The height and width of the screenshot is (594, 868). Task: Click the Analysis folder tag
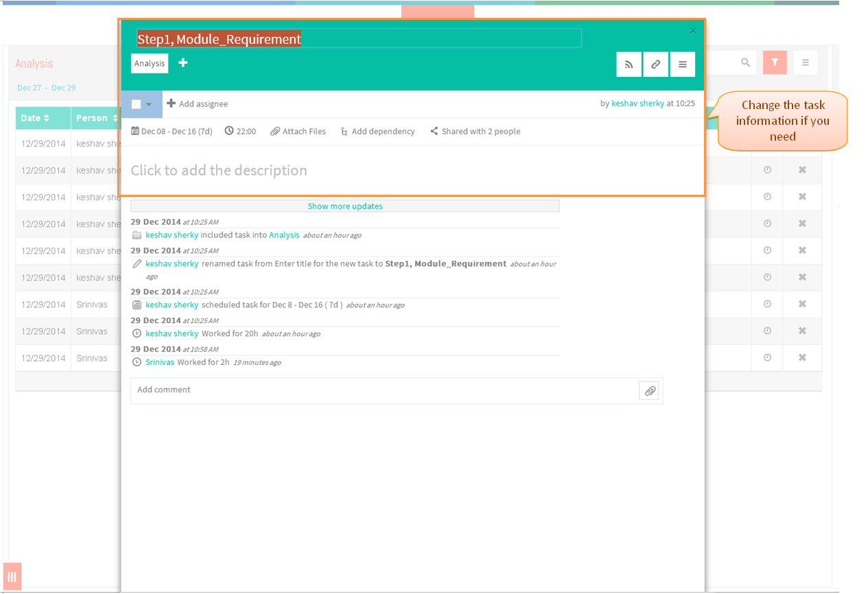tap(150, 63)
